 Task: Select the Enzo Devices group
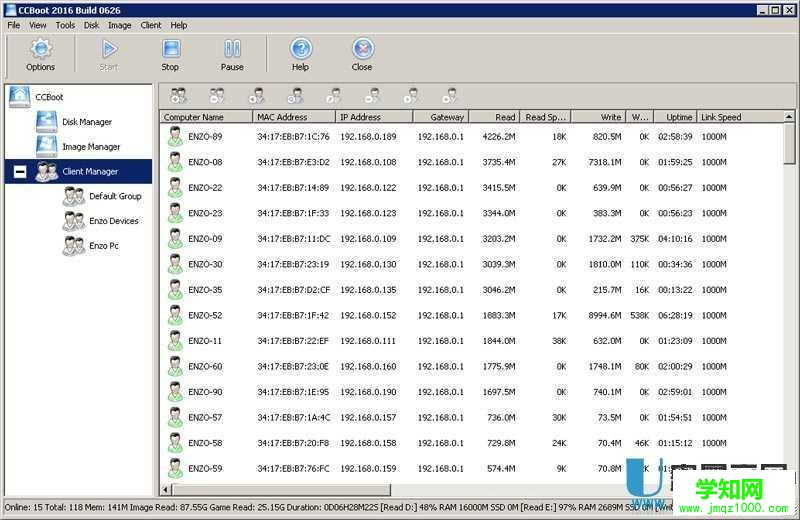coord(113,221)
